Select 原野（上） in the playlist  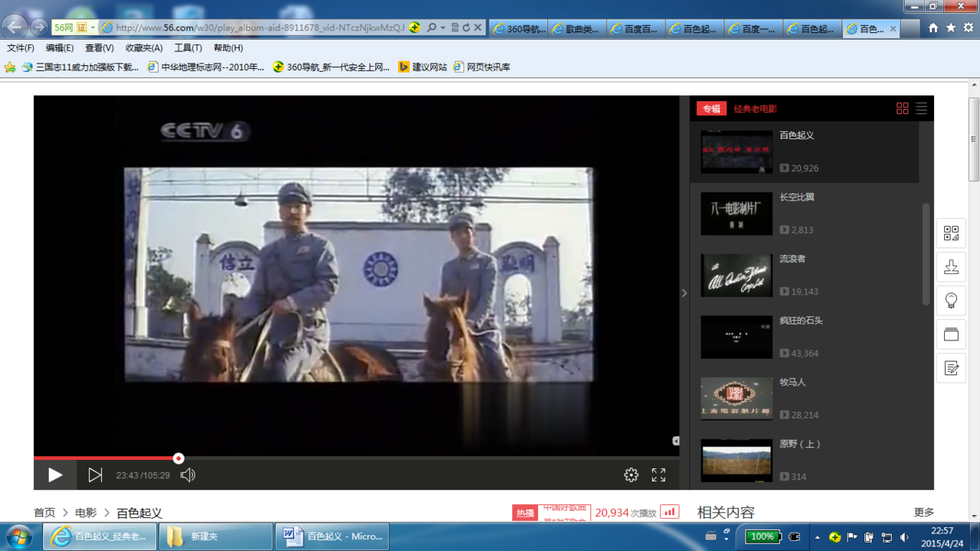tap(800, 444)
